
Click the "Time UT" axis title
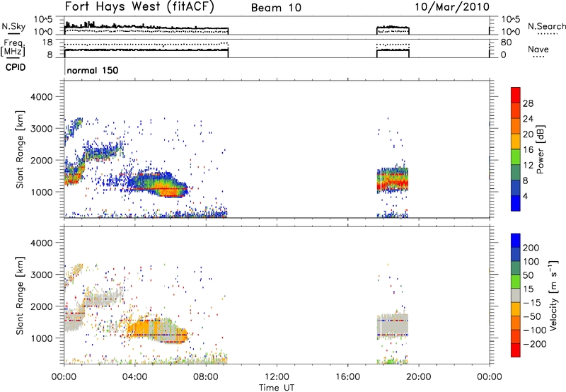coord(277,388)
